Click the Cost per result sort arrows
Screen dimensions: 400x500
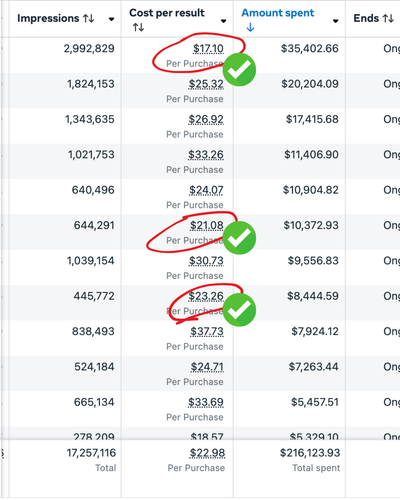point(138,27)
